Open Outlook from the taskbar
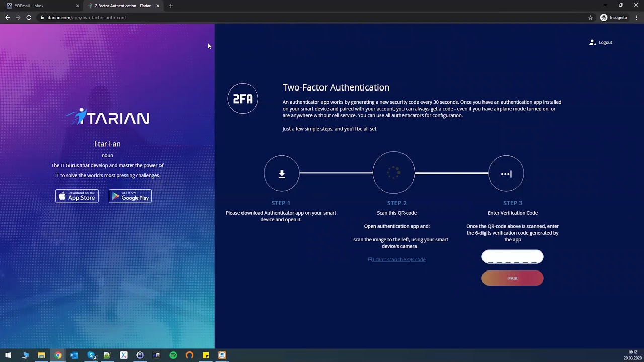Image resolution: width=644 pixels, height=362 pixels. tap(74, 355)
